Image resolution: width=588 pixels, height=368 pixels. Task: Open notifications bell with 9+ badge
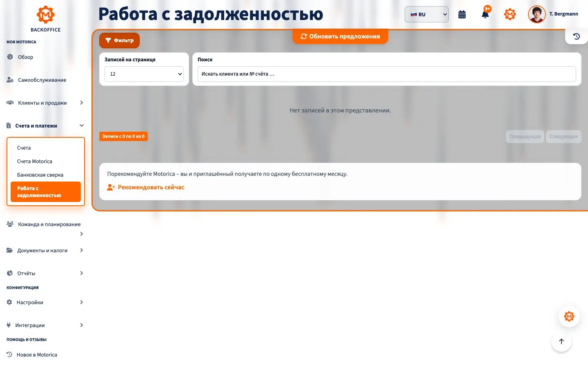tap(486, 14)
